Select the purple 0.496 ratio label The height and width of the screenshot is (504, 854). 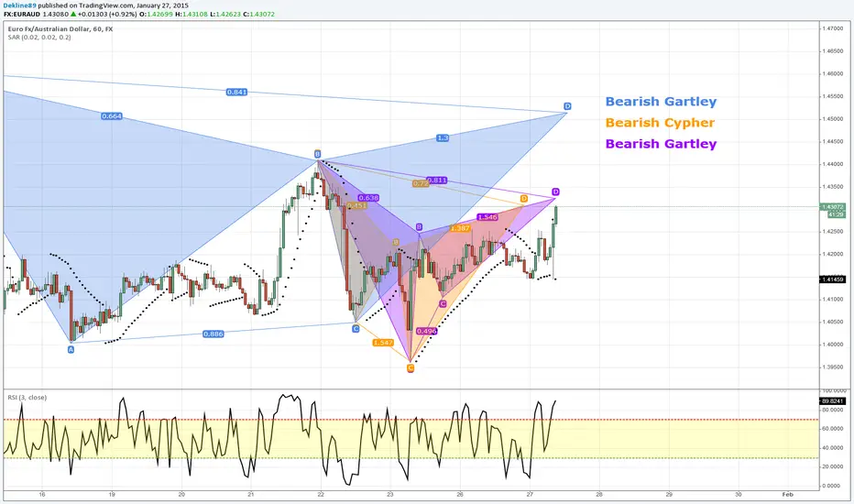pyautogui.click(x=426, y=332)
